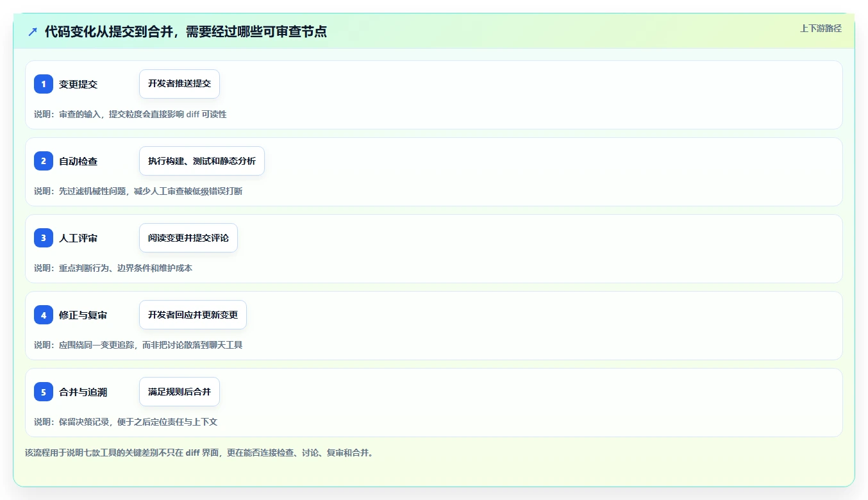Click the 人工评审 step title
This screenshot has width=868, height=500.
pyautogui.click(x=78, y=238)
